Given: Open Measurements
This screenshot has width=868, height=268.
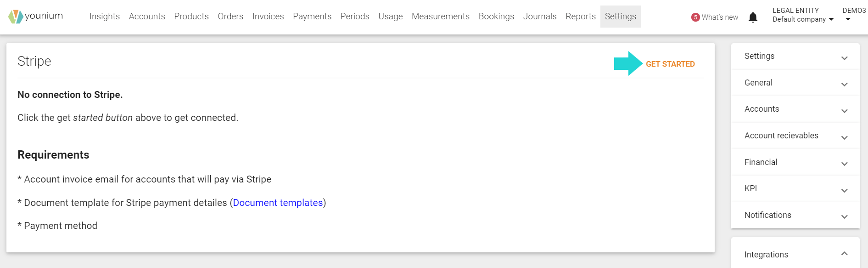Looking at the screenshot, I should [441, 17].
